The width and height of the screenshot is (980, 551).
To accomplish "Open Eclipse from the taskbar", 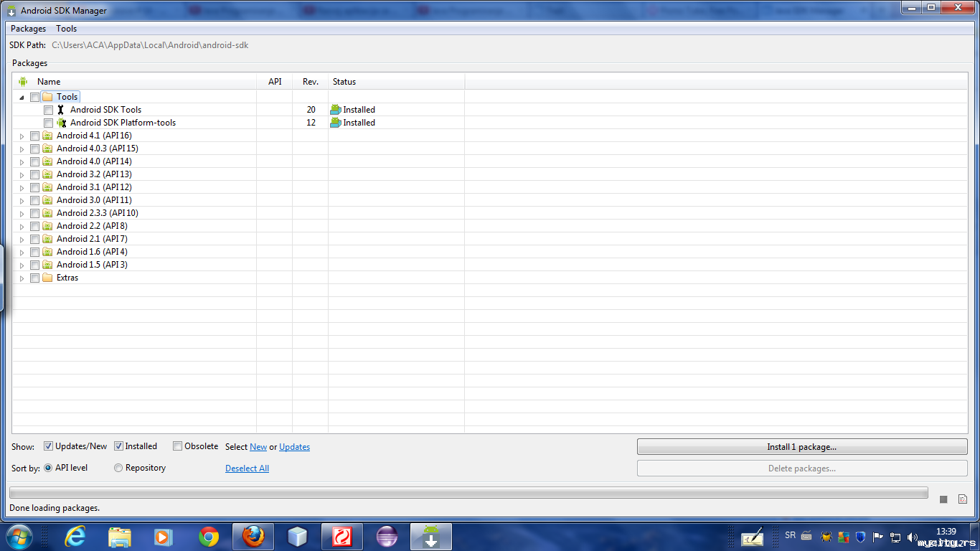I will [x=387, y=537].
